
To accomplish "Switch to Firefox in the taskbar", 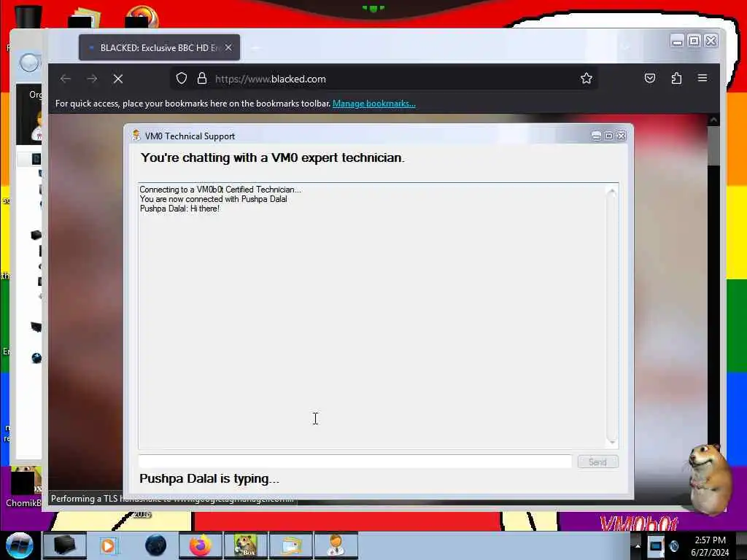I will pos(201,545).
